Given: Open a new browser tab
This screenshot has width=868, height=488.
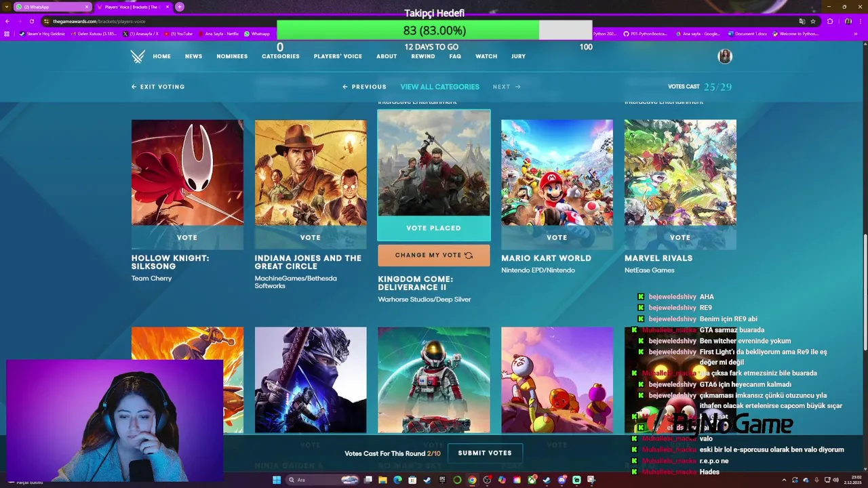Looking at the screenshot, I should point(180,7).
